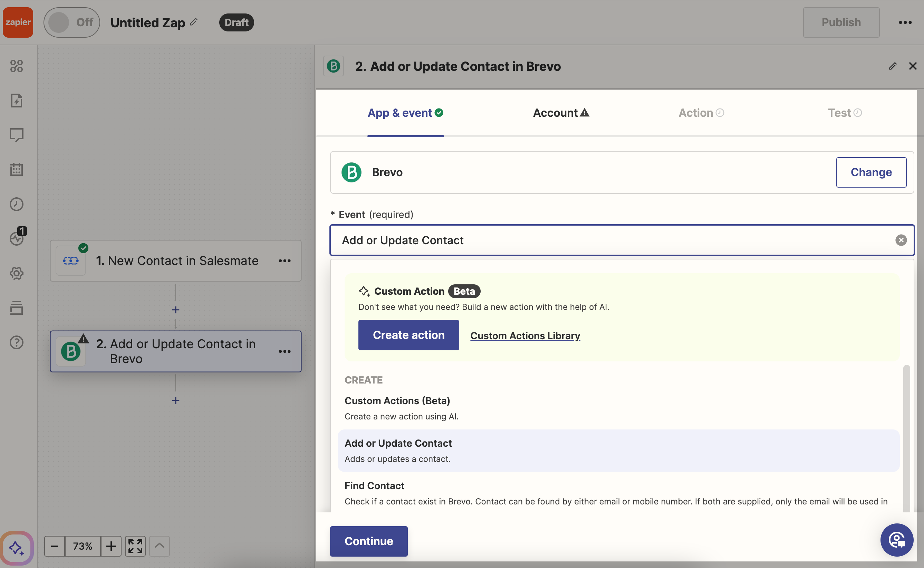
Task: Click the Untitled Zap title
Action: [147, 22]
